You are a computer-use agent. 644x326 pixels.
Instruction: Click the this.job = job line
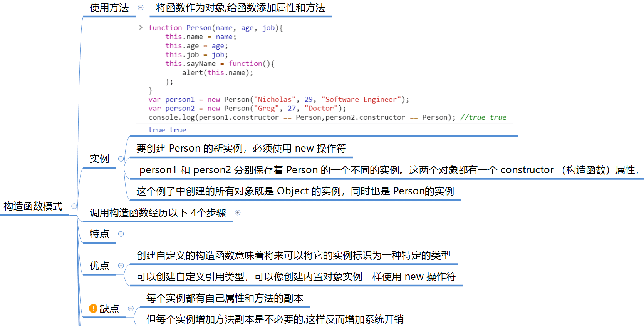tap(197, 55)
